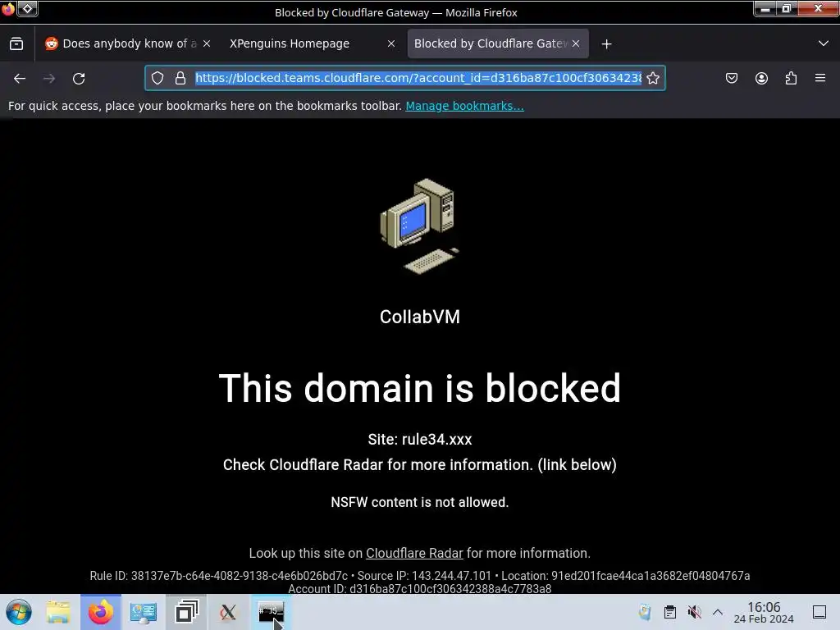Open the window menu icon in titlebar
Viewport: 840px width, 630px height.
click(8, 9)
